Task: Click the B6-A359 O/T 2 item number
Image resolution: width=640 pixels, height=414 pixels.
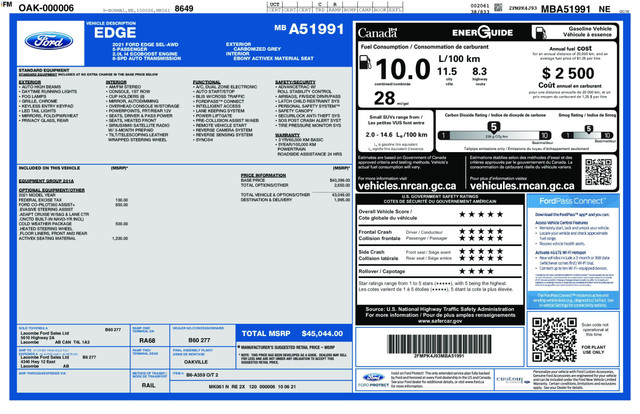Action: (x=202, y=374)
